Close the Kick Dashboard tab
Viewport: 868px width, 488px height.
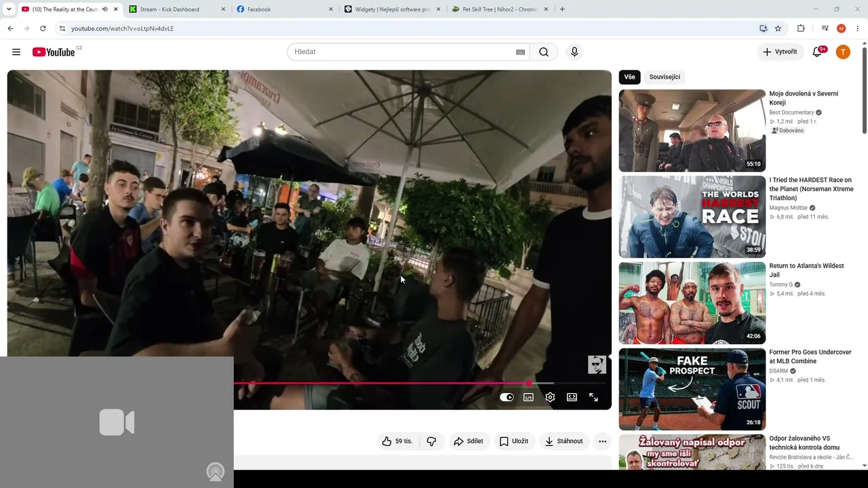tap(223, 9)
